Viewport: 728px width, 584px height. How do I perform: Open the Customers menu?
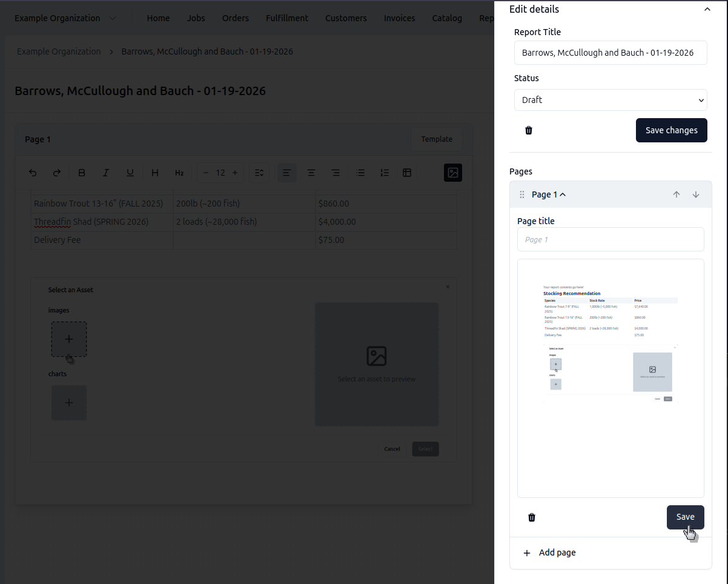coord(346,18)
